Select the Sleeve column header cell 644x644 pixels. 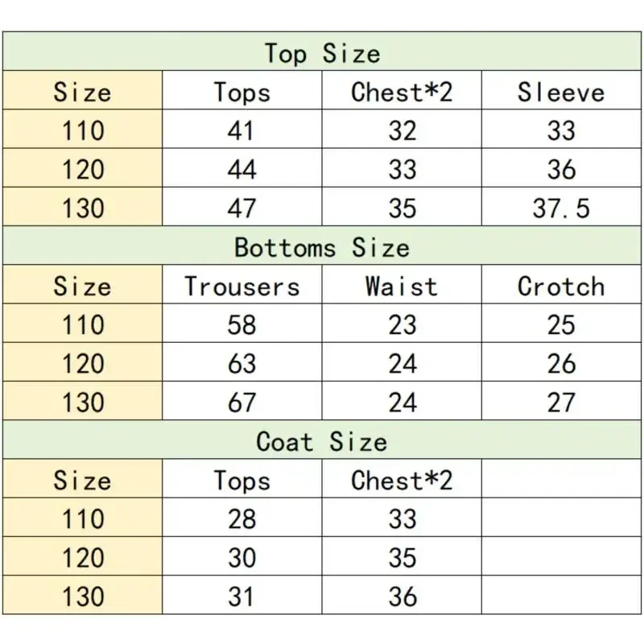561,92
